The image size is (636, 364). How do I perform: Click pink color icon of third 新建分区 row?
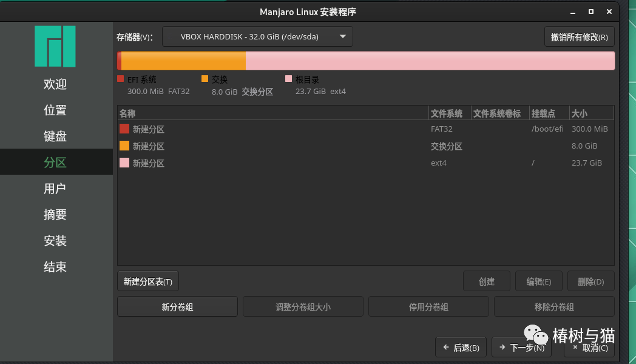tap(124, 163)
